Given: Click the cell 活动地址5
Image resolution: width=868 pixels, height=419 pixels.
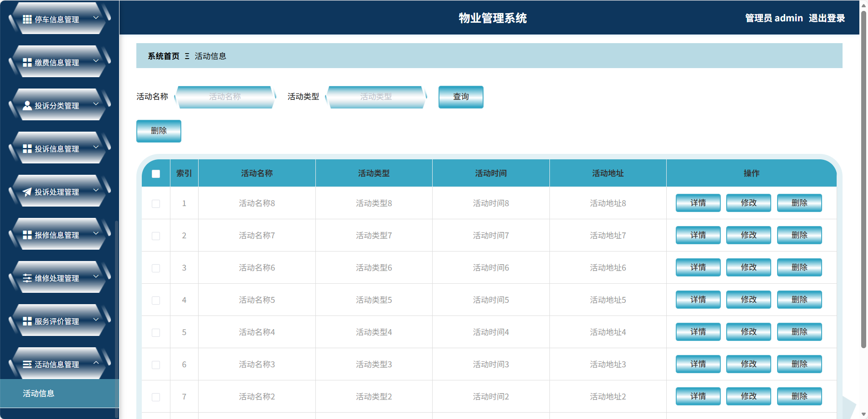Looking at the screenshot, I should click(x=608, y=300).
